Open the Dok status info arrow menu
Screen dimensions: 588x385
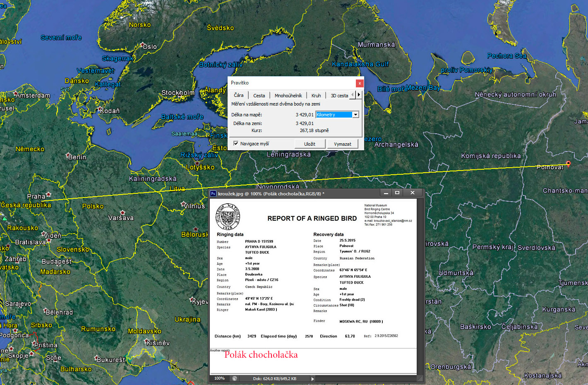click(312, 378)
